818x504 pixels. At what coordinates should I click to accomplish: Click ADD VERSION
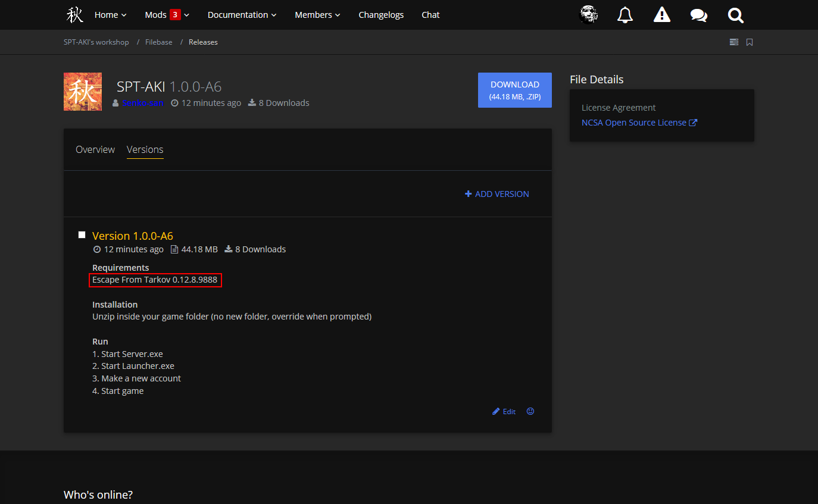497,194
